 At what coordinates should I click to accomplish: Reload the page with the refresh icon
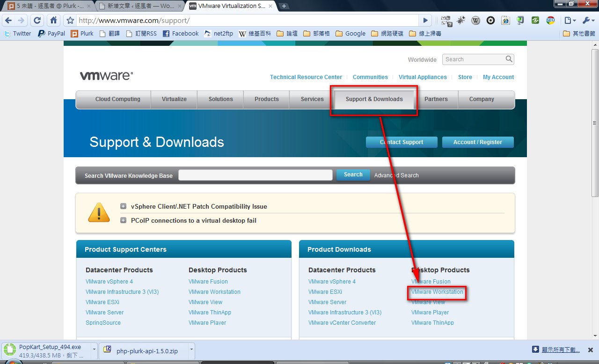(37, 21)
